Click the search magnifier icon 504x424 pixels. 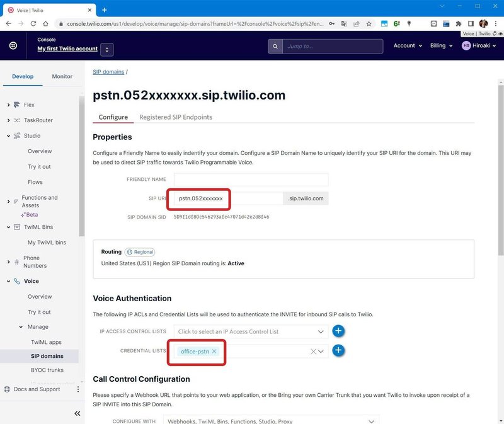point(275,46)
